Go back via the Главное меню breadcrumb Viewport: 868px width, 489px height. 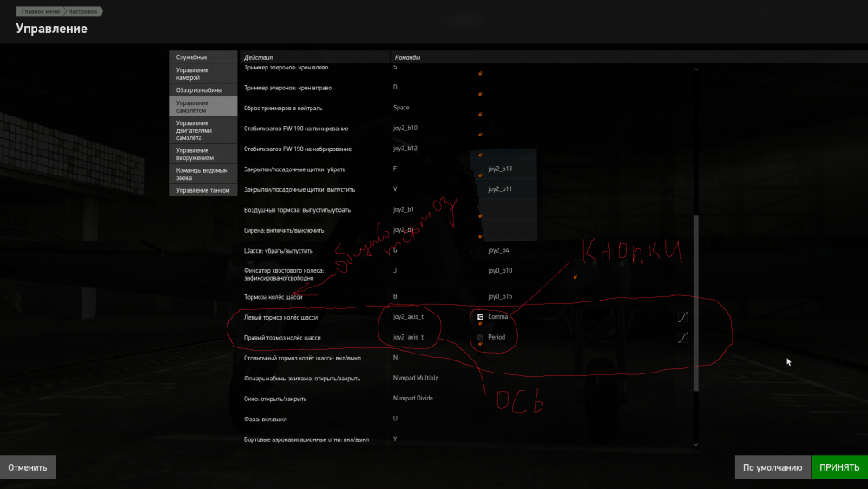[x=41, y=11]
